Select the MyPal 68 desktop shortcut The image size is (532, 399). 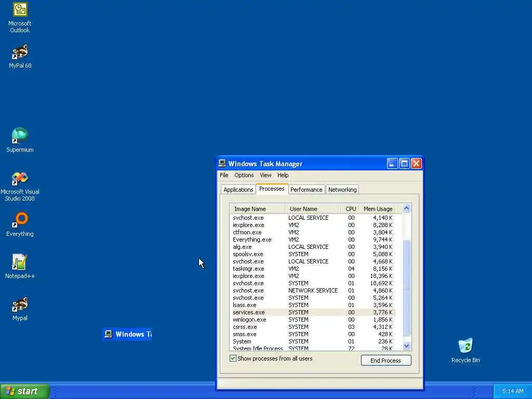[20, 56]
